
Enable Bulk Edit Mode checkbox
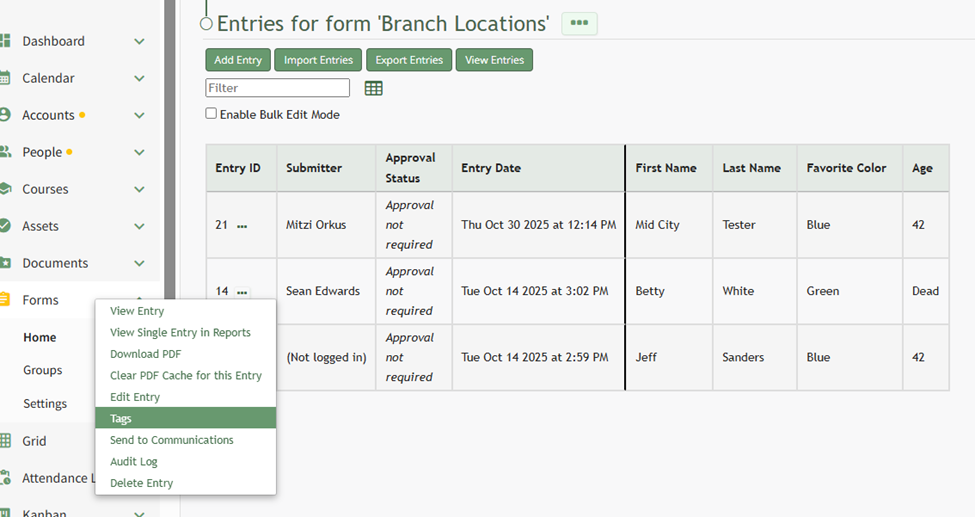pos(211,114)
